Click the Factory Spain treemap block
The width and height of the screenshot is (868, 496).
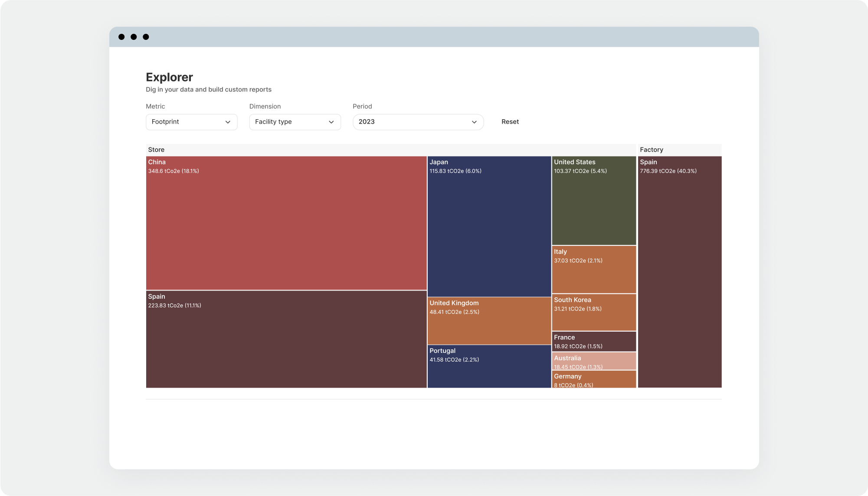[x=679, y=272]
